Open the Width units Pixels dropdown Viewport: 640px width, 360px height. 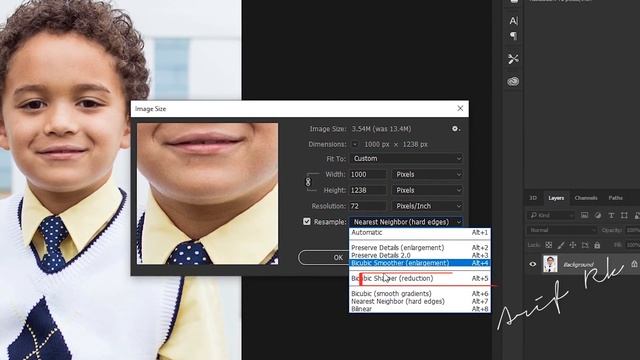[x=427, y=174]
